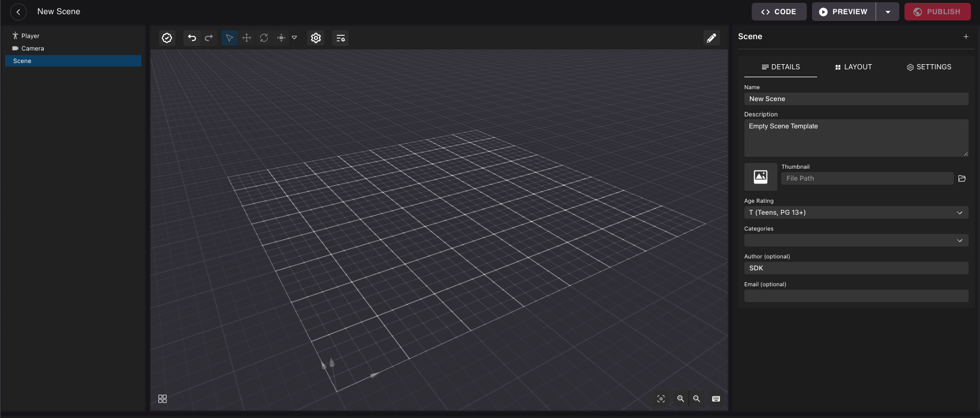Click the zoom in magnifier icon
This screenshot has width=980, height=418.
click(680, 399)
